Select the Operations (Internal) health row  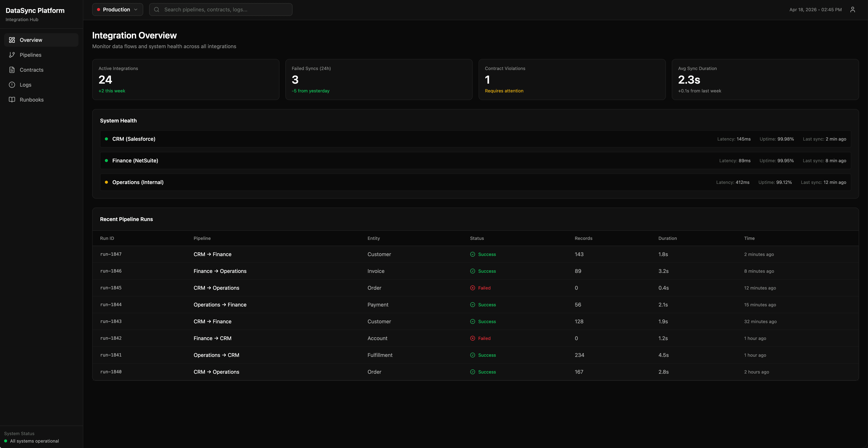coord(475,182)
